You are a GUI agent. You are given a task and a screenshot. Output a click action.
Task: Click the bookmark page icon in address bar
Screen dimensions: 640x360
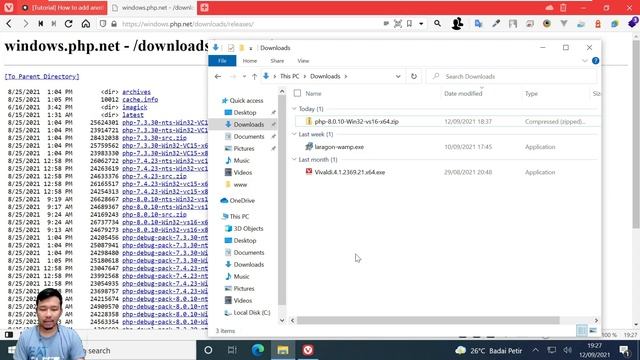(409, 24)
